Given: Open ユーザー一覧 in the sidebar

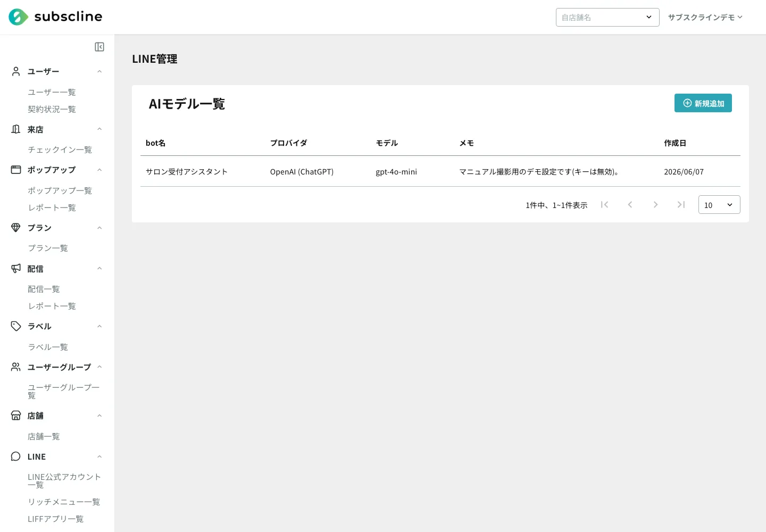Looking at the screenshot, I should [x=52, y=92].
